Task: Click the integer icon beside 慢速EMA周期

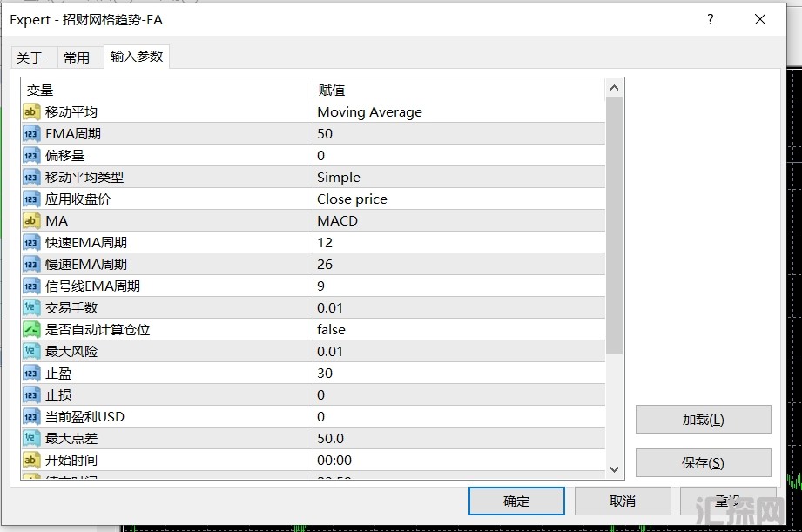Action: [x=30, y=265]
